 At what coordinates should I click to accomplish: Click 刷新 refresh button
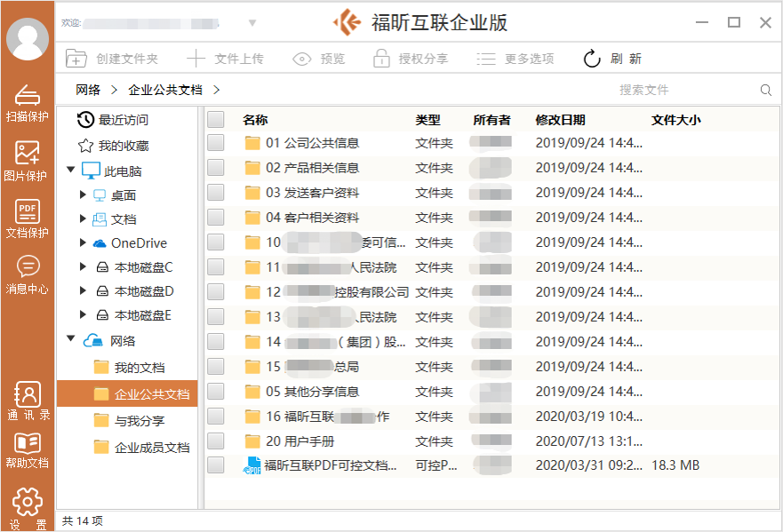tap(612, 59)
